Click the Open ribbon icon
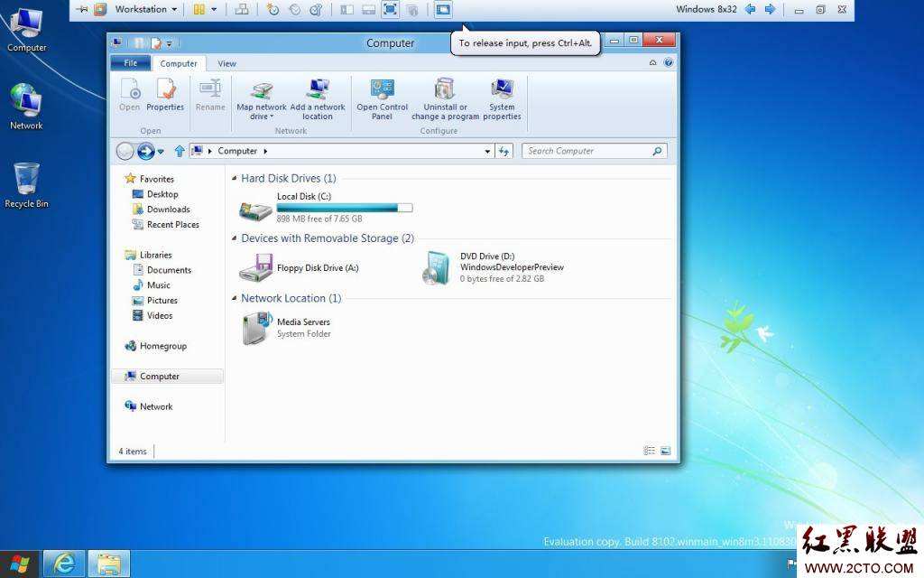Screen dimensions: 924x578 [130, 94]
